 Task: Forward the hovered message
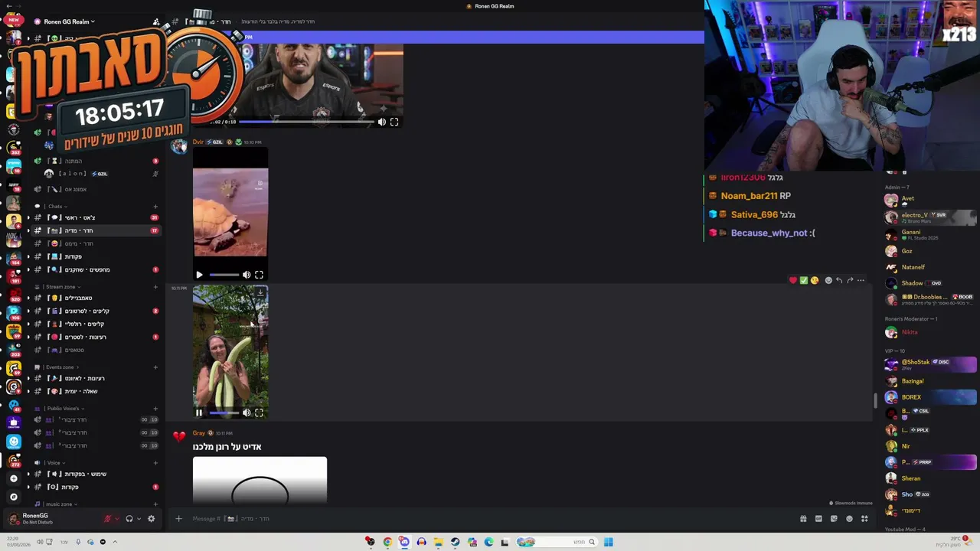click(850, 281)
